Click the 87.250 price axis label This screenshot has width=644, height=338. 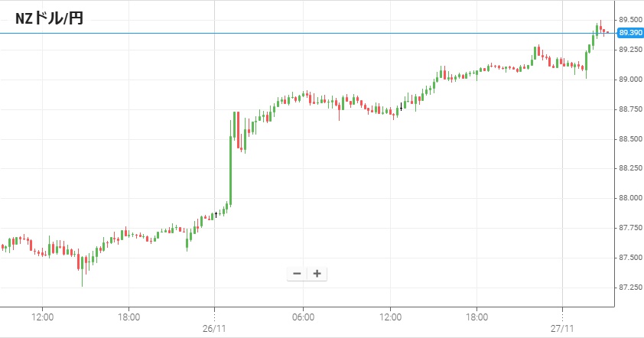629,288
